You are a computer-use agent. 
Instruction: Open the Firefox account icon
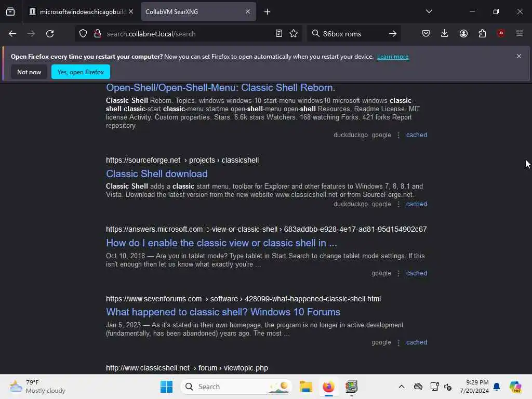coord(463,34)
